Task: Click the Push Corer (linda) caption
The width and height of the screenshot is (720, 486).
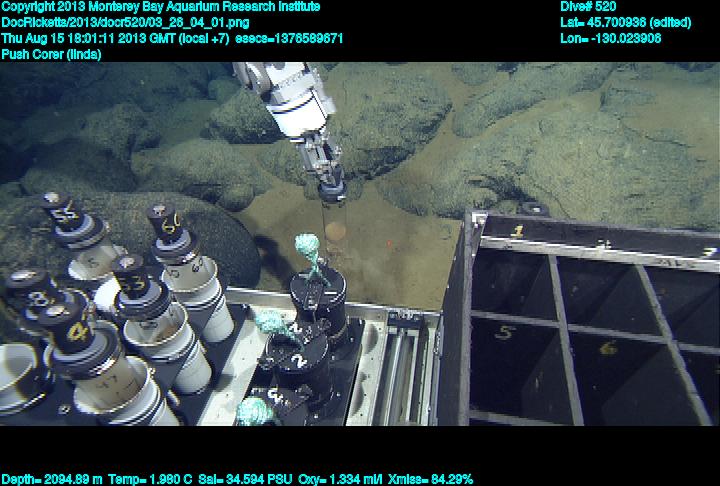Action: (52, 54)
